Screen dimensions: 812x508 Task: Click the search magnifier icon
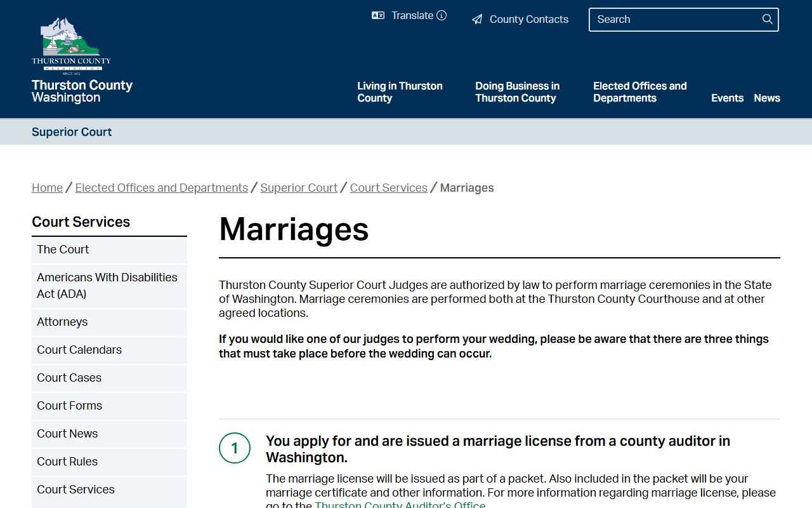point(768,19)
